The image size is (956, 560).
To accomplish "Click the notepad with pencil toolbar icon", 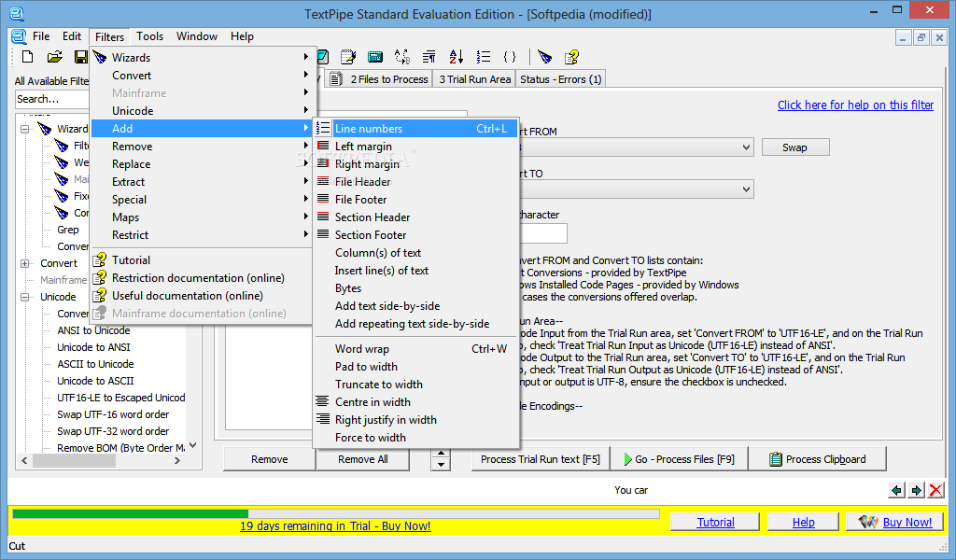I will click(348, 57).
